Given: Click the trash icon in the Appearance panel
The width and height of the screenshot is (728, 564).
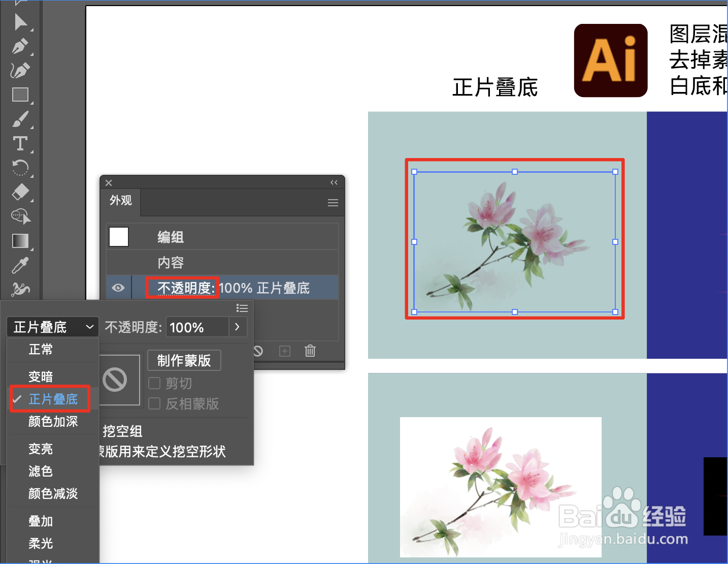Looking at the screenshot, I should pos(310,351).
